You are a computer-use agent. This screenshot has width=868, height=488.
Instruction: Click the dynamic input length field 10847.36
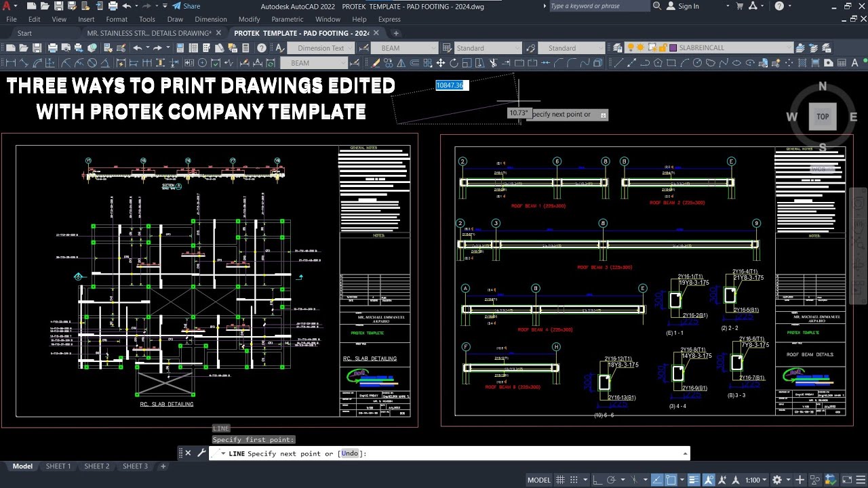(452, 85)
